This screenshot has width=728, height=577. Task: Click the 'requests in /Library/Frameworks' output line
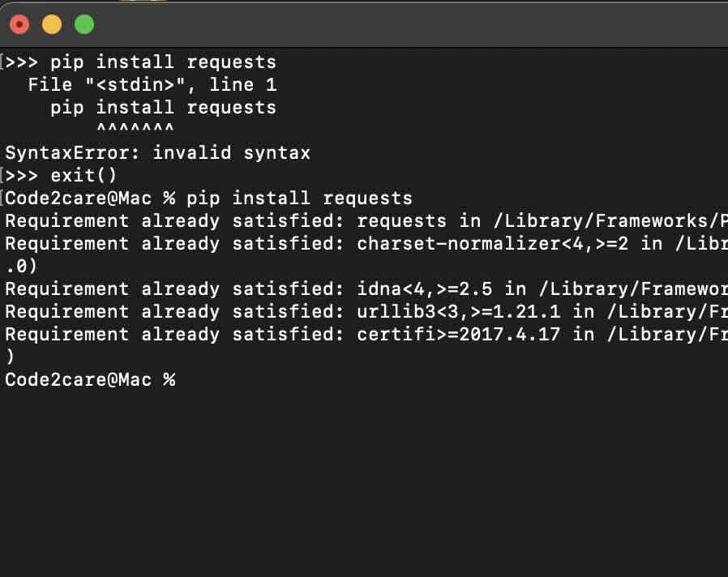tap(365, 221)
